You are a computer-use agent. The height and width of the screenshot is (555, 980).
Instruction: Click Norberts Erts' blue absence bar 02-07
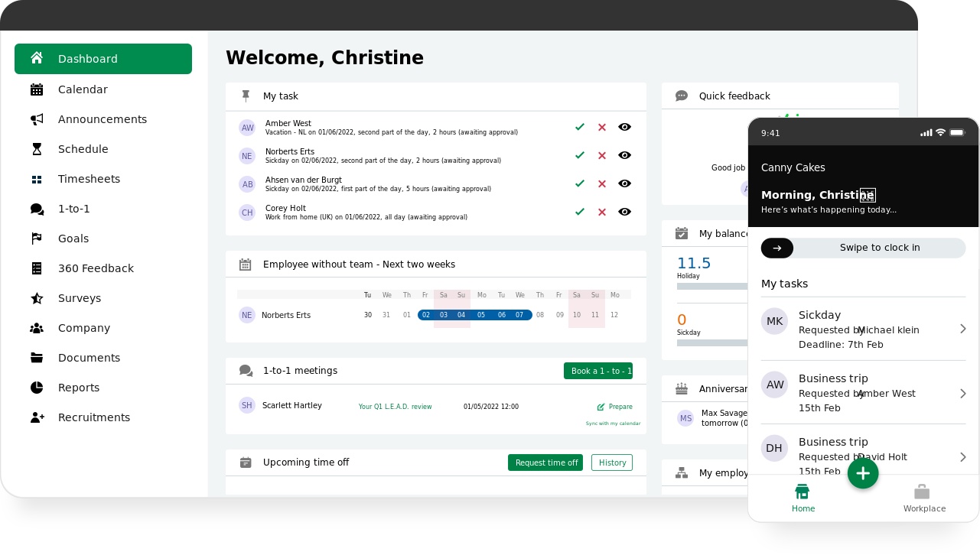coord(475,315)
